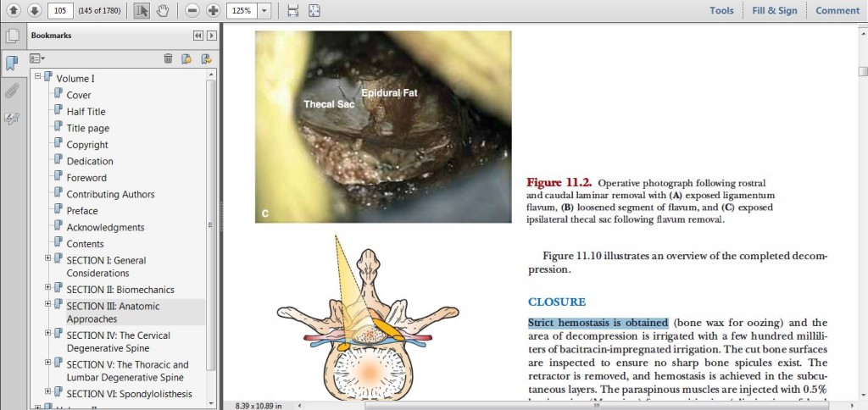868x410 pixels.
Task: Fit page to window width icon
Action: point(293,10)
